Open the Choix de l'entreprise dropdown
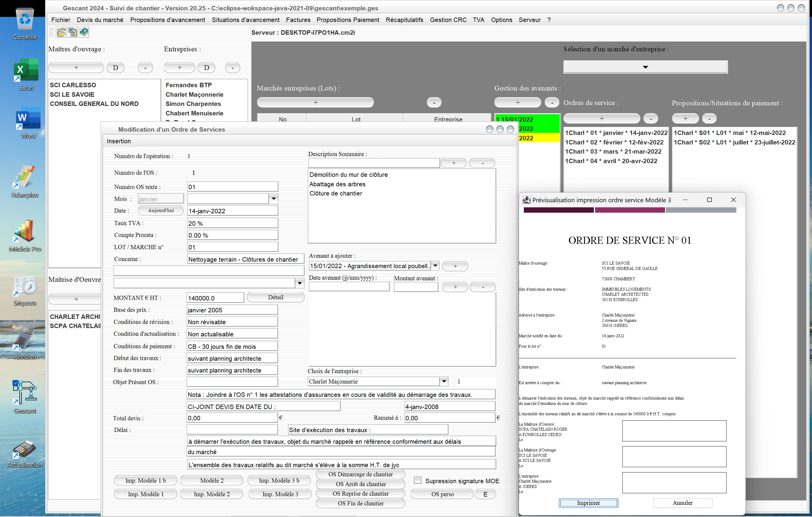 coord(444,381)
